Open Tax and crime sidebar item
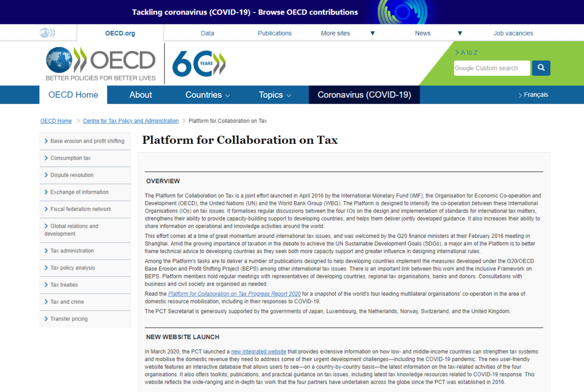The height and width of the screenshot is (392, 584). click(x=85, y=302)
